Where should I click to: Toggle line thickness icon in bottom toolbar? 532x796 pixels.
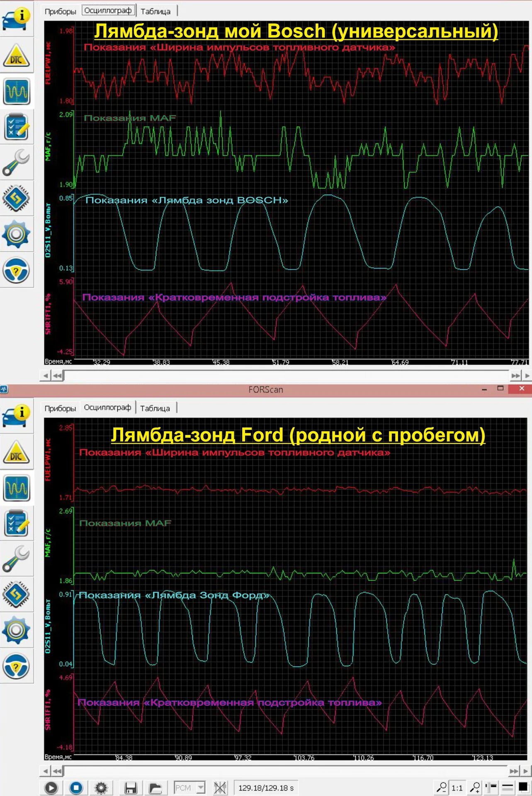pyautogui.click(x=508, y=787)
